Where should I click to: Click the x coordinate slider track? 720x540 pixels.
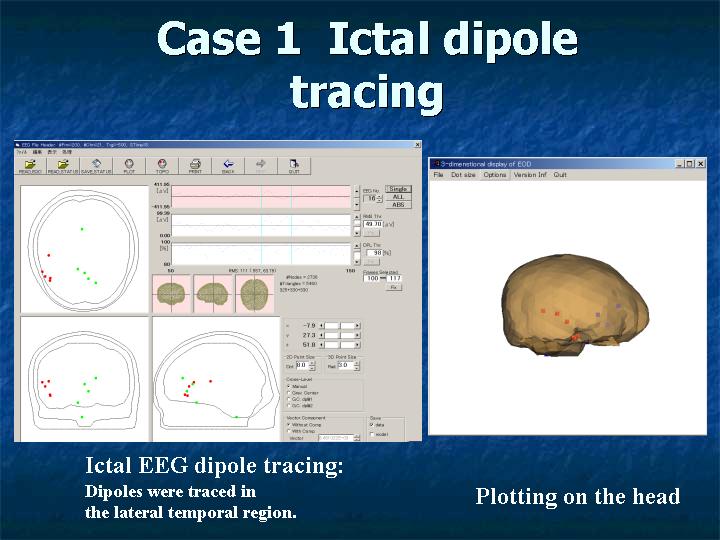[339, 326]
